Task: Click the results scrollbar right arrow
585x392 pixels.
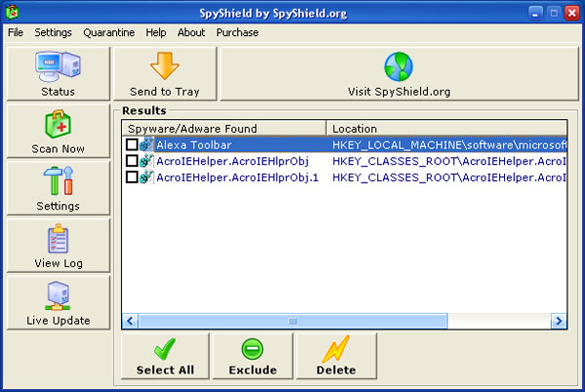Action: pyautogui.click(x=559, y=321)
